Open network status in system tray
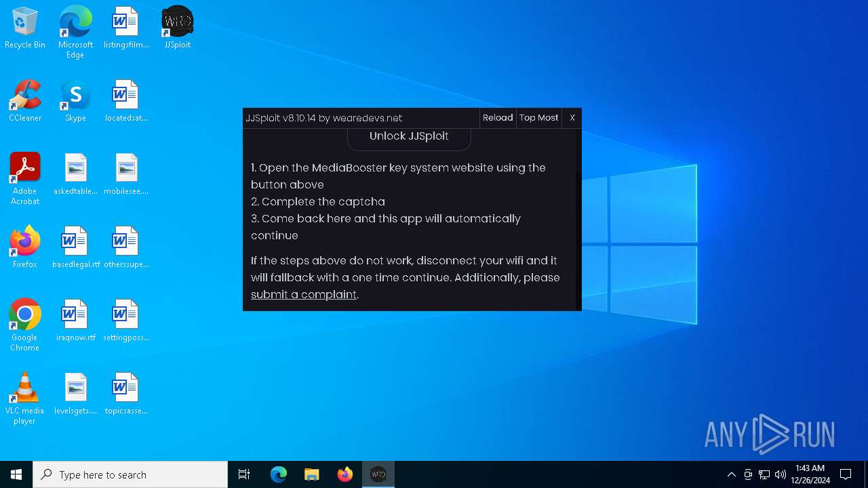868x488 pixels. point(764,474)
